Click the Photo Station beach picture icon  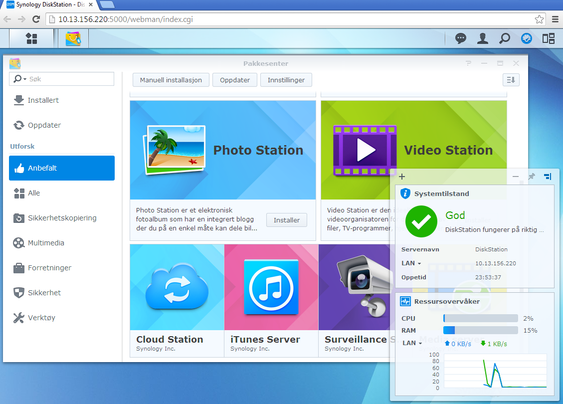[x=175, y=150]
